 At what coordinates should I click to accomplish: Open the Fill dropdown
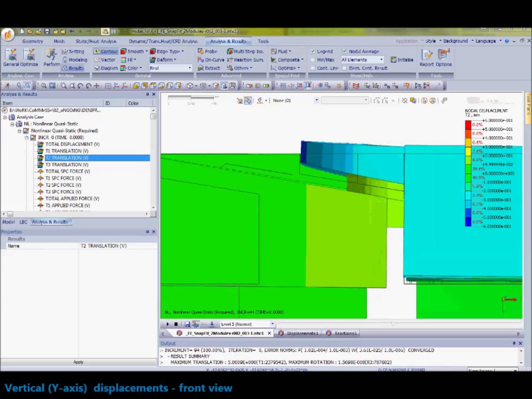pyautogui.click(x=128, y=60)
